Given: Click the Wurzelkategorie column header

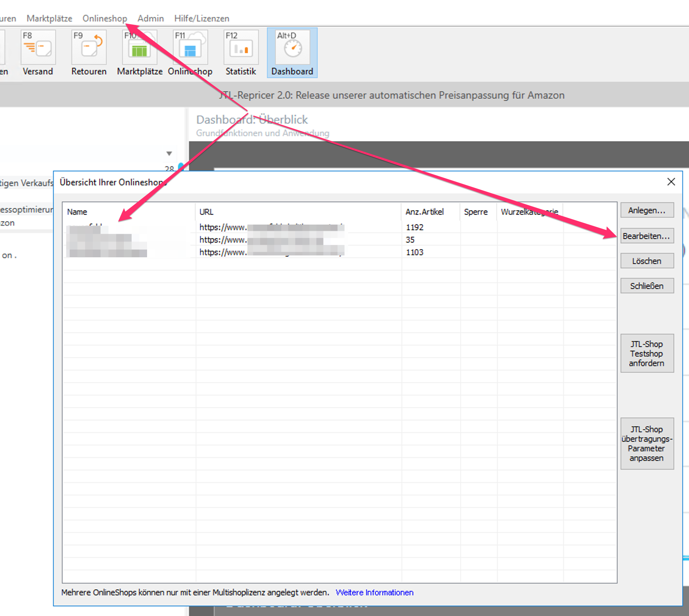Looking at the screenshot, I should (x=530, y=212).
